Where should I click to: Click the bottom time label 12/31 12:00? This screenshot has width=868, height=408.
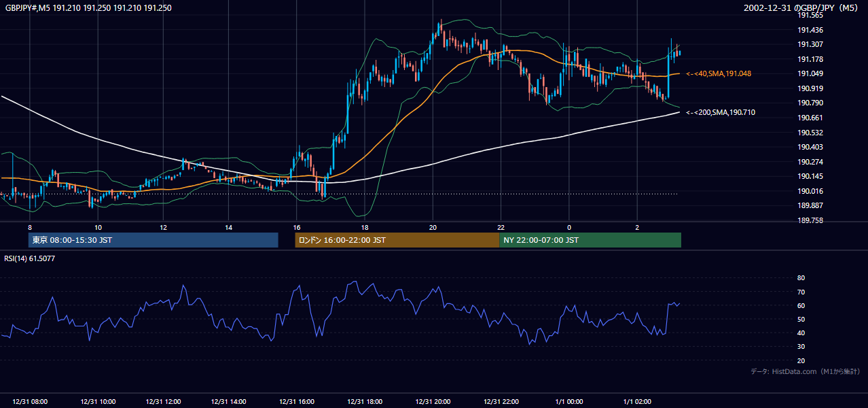[164, 402]
